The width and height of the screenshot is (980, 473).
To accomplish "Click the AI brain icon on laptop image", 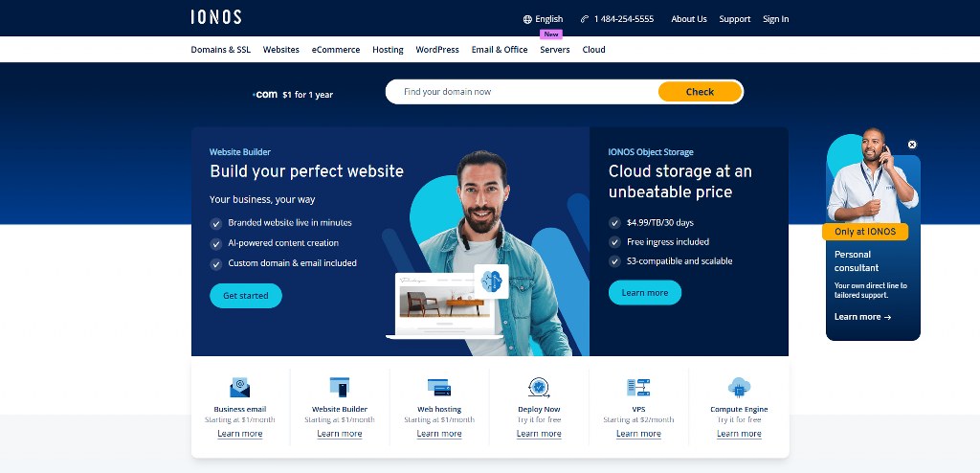I will click(x=491, y=282).
